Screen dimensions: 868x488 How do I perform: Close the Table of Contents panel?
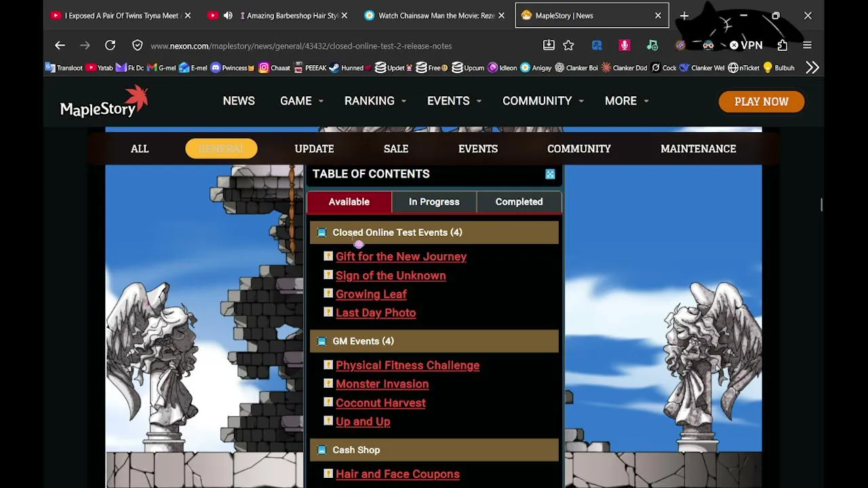click(550, 174)
